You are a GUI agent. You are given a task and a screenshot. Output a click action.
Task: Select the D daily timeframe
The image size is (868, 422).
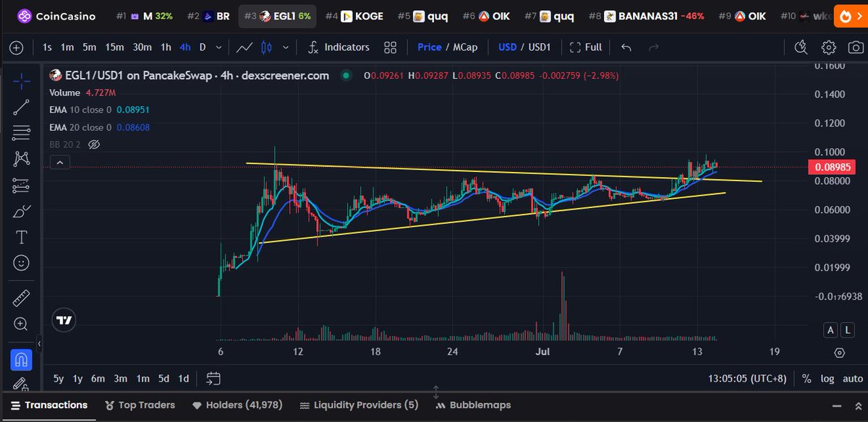tap(203, 48)
